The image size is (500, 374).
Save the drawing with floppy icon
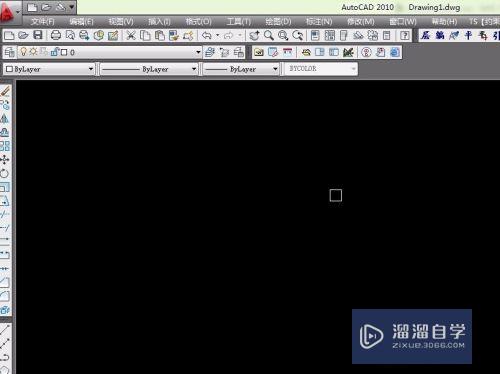(38, 35)
